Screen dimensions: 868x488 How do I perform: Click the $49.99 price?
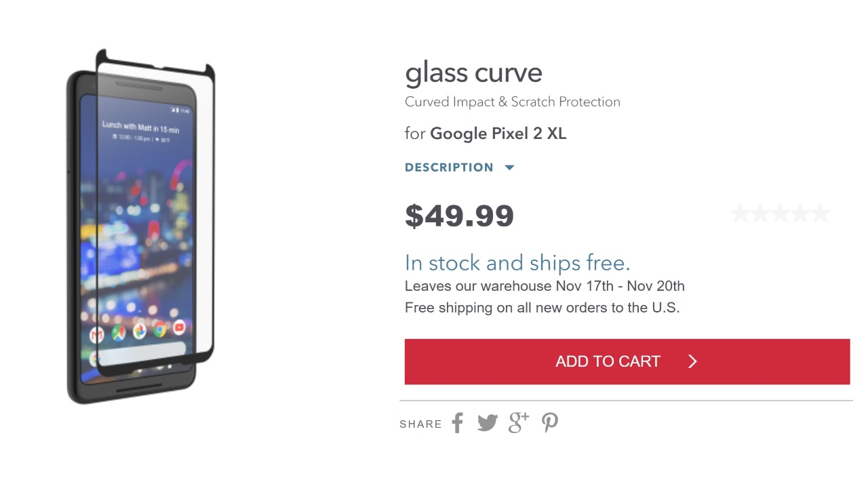[459, 216]
